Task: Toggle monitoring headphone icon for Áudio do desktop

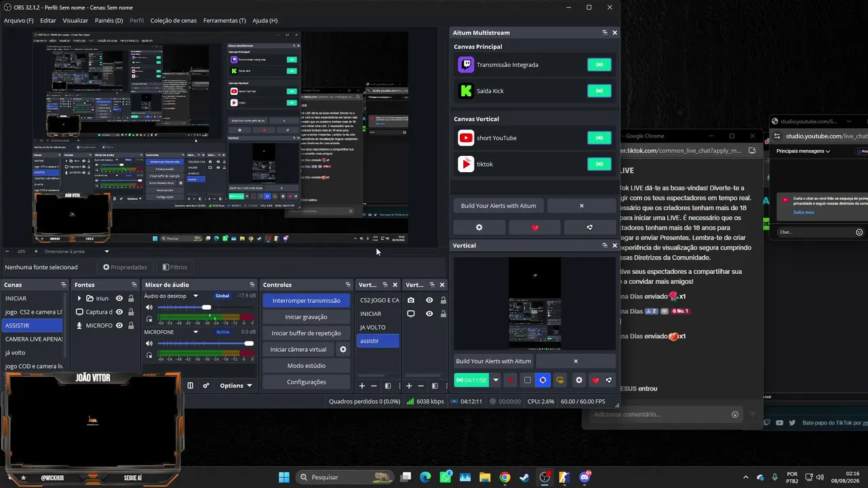Action: (x=149, y=319)
